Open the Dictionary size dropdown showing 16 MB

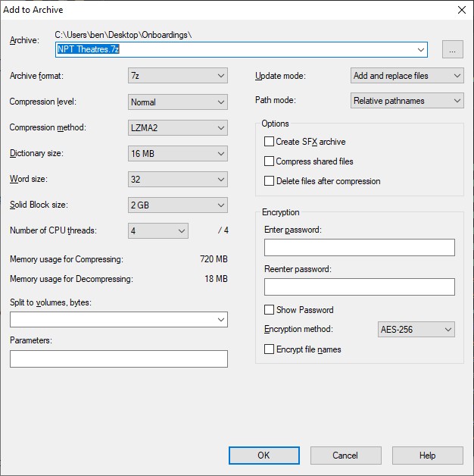(177, 154)
